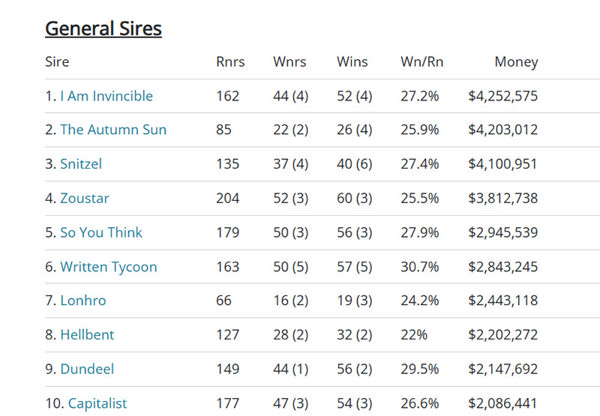Image resolution: width=600 pixels, height=416 pixels.
Task: Click Zoustar's 204 runners value
Action: point(228,198)
